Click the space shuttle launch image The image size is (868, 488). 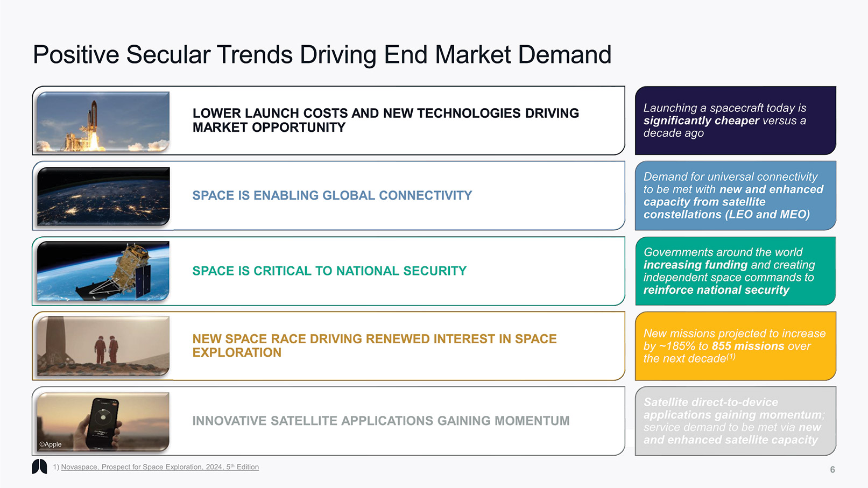[103, 122]
